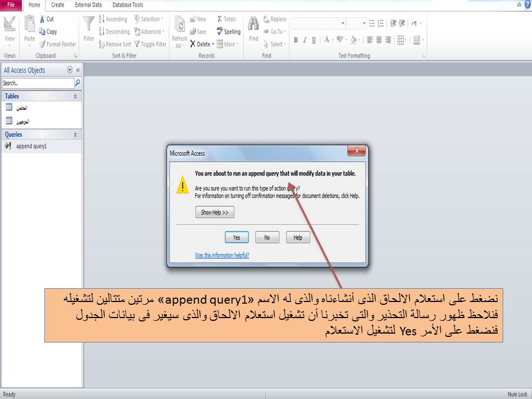This screenshot has height=399, width=532.
Task: Click New record button
Action: 198,19
